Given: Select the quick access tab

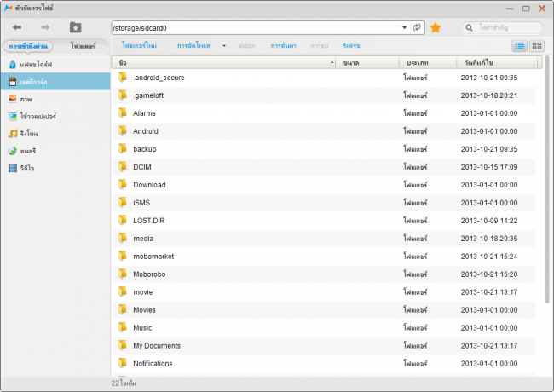Looking at the screenshot, I should point(28,46).
